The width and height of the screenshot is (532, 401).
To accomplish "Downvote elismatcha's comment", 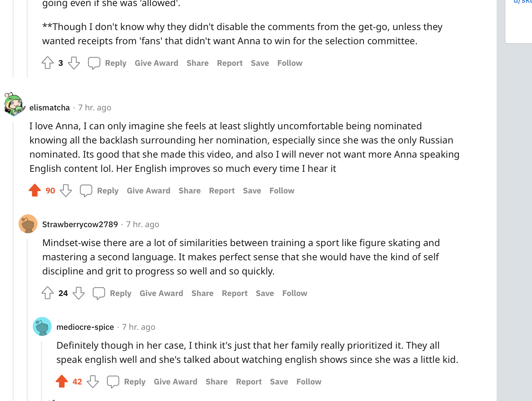I will [66, 191].
